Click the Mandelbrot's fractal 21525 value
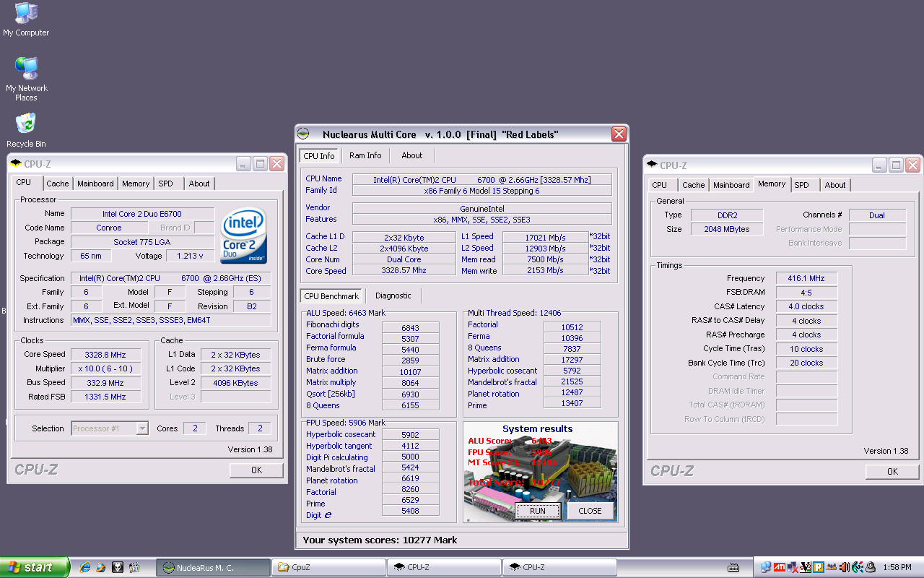The height and width of the screenshot is (578, 924). (572, 382)
